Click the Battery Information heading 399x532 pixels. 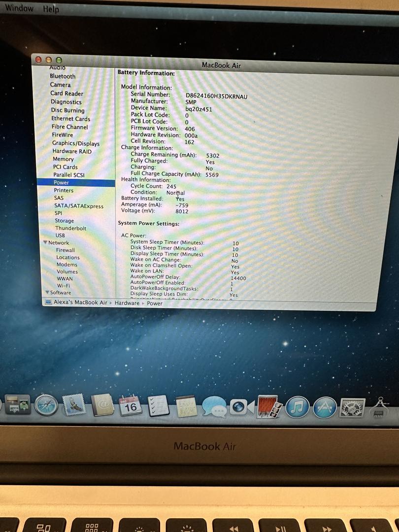pyautogui.click(x=146, y=73)
